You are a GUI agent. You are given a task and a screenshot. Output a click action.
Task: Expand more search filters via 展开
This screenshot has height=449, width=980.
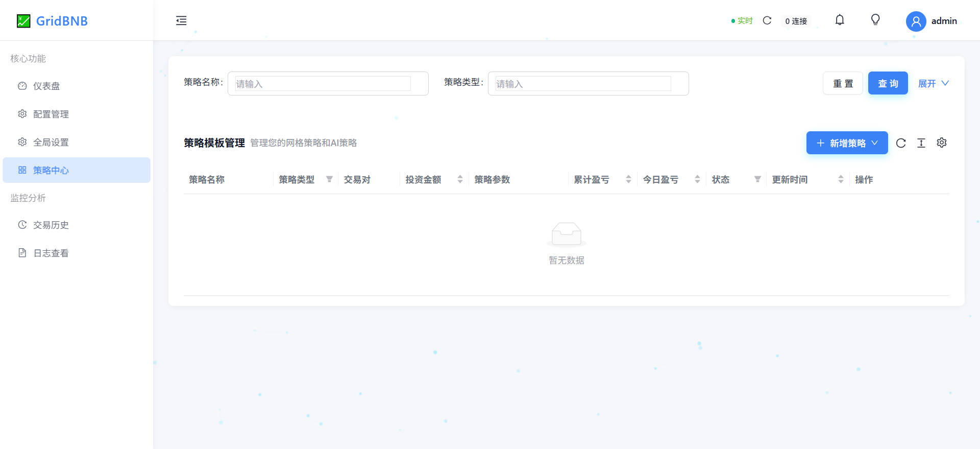933,84
